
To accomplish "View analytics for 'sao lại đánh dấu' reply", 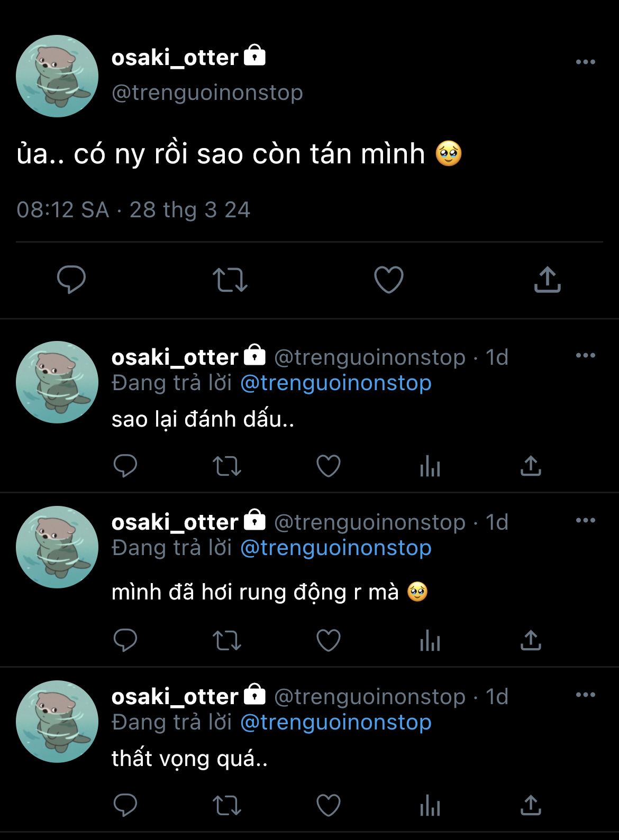I will point(430,466).
